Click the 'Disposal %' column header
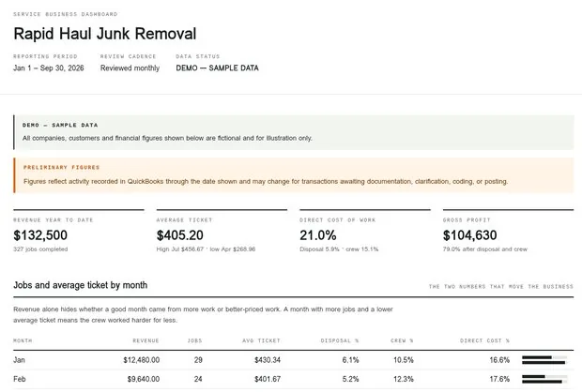 [340, 340]
